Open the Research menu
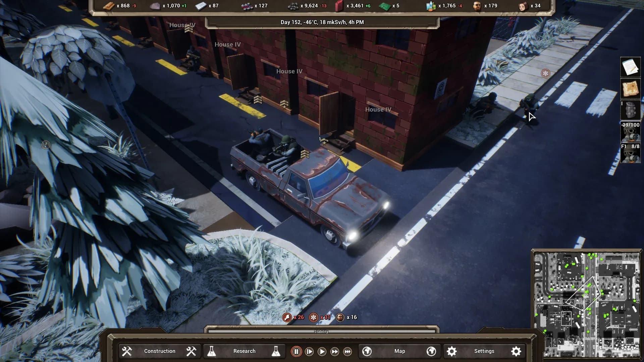The height and width of the screenshot is (362, 644). click(x=244, y=351)
